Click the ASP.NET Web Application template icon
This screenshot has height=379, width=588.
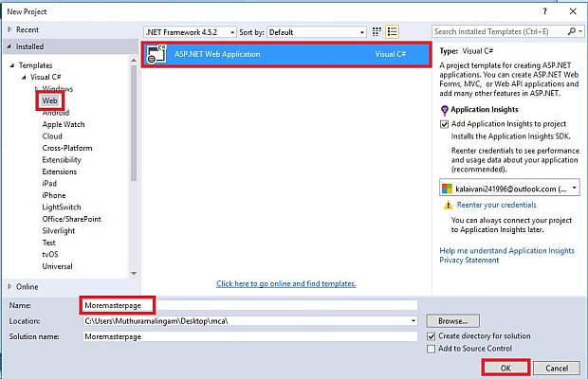[x=156, y=54]
